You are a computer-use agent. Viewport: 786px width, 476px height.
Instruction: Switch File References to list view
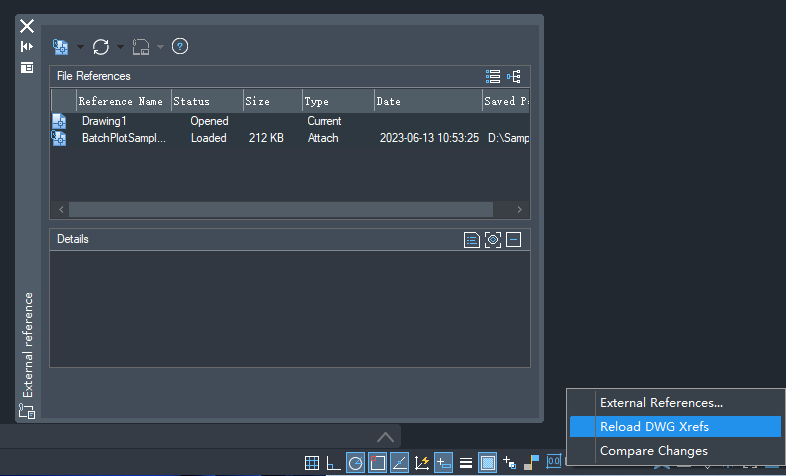tap(493, 76)
